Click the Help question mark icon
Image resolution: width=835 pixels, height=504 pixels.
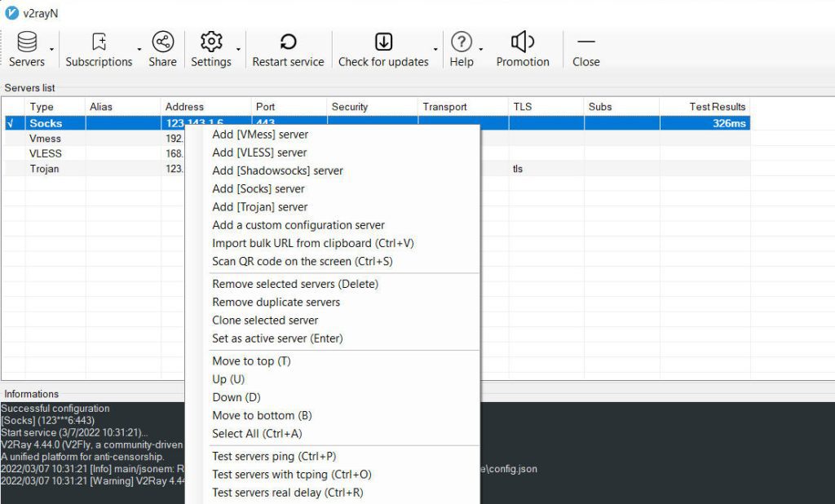(462, 42)
